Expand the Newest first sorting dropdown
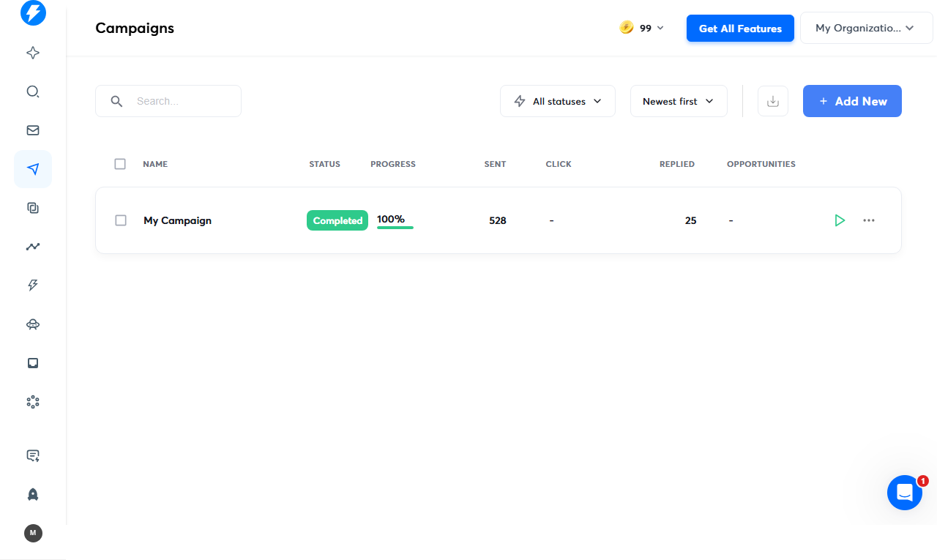The image size is (937, 560). (679, 101)
